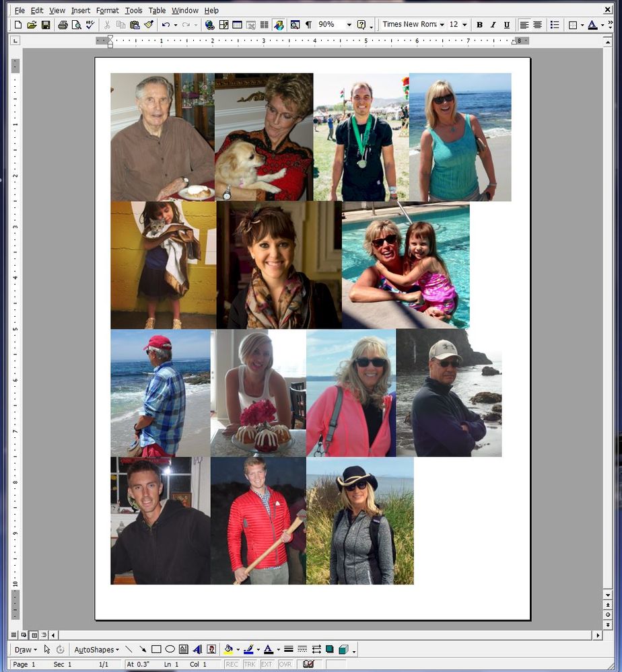Choose the Arrow drawing tool
Screen dimensions: 622x672
[143, 650]
